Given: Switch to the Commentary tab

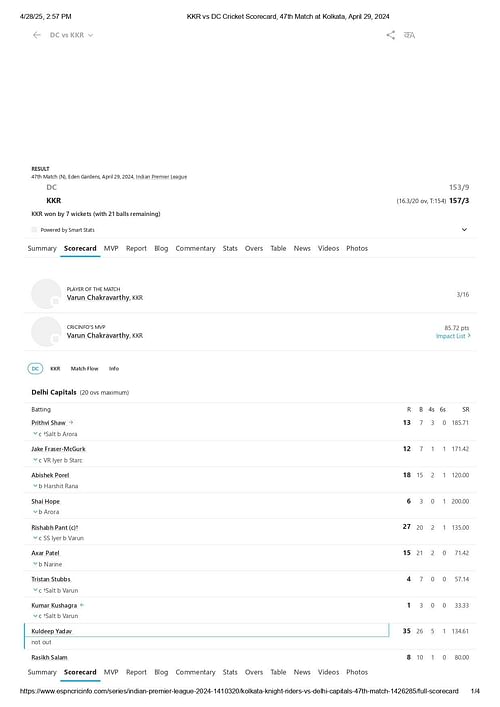Looking at the screenshot, I should (x=195, y=248).
